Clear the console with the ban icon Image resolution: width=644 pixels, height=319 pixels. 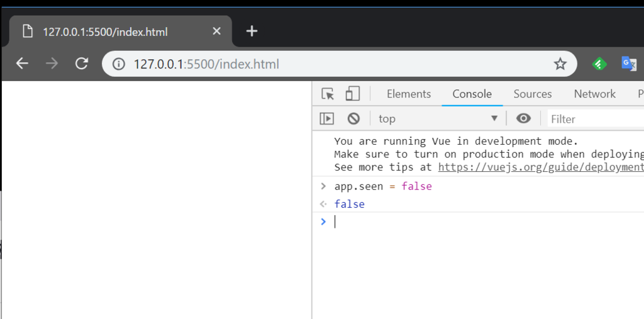pos(353,119)
